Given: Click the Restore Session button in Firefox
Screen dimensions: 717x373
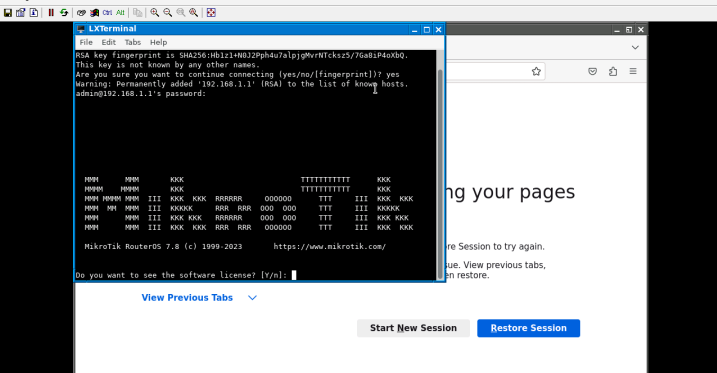Looking at the screenshot, I should (529, 328).
